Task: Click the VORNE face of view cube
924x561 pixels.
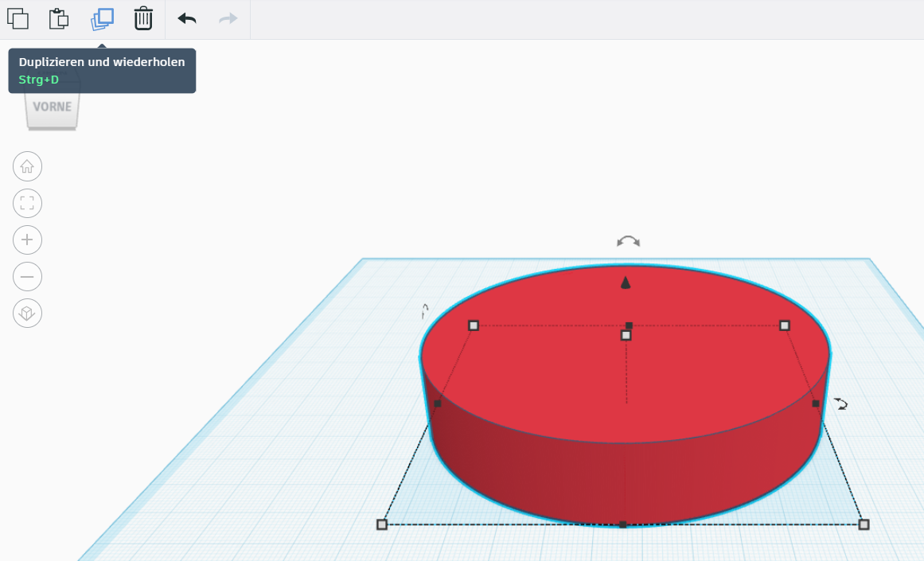Action: coord(52,108)
